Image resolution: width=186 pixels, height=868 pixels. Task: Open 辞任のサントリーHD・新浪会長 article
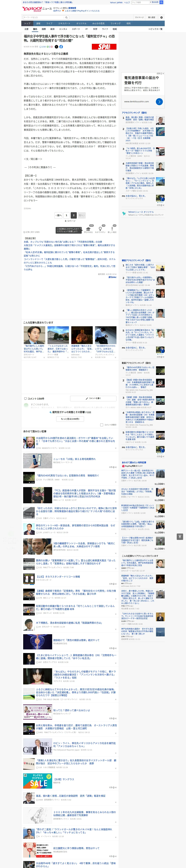click(76, 527)
